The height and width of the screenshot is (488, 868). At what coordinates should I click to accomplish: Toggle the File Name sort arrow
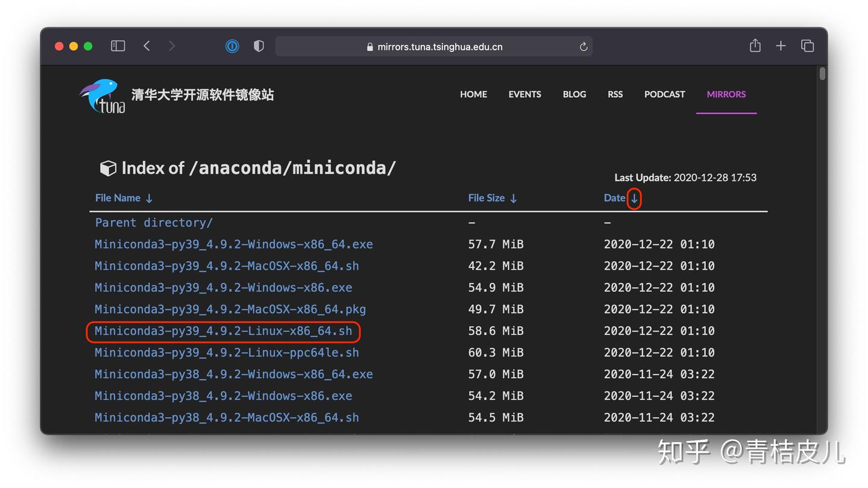(x=148, y=198)
